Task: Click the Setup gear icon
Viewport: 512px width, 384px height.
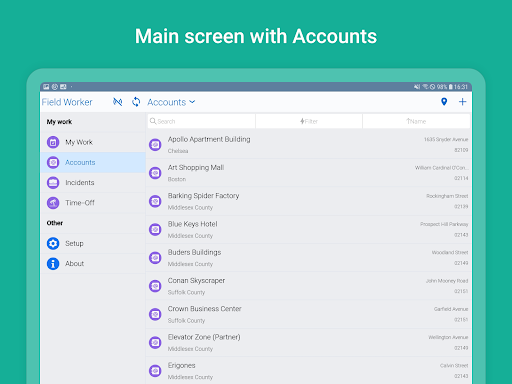Action: (53, 243)
